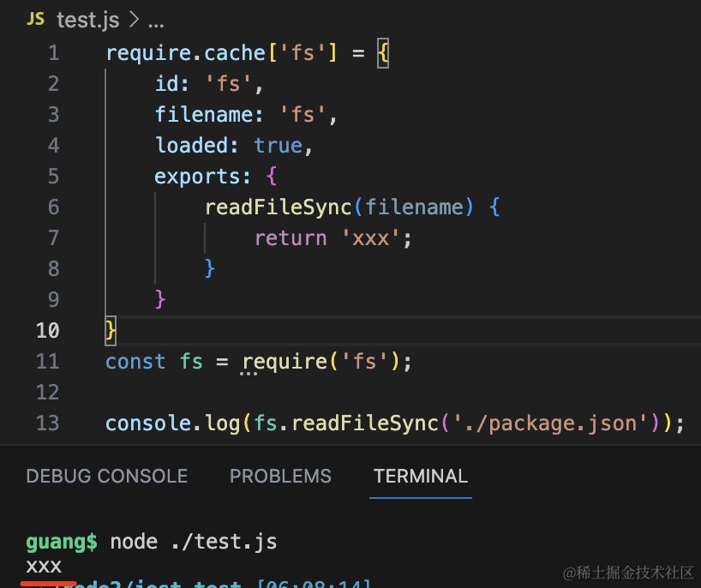Switch to the DEBUG CONSOLE tab

(x=106, y=477)
